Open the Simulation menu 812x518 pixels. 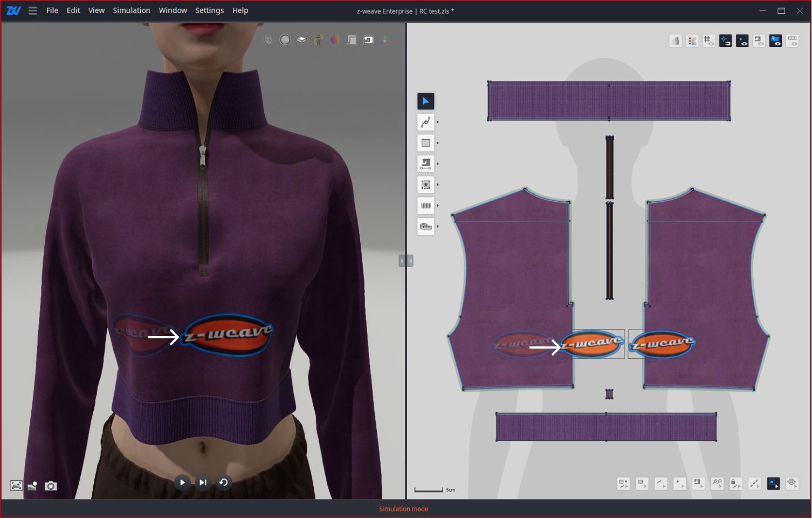132,10
